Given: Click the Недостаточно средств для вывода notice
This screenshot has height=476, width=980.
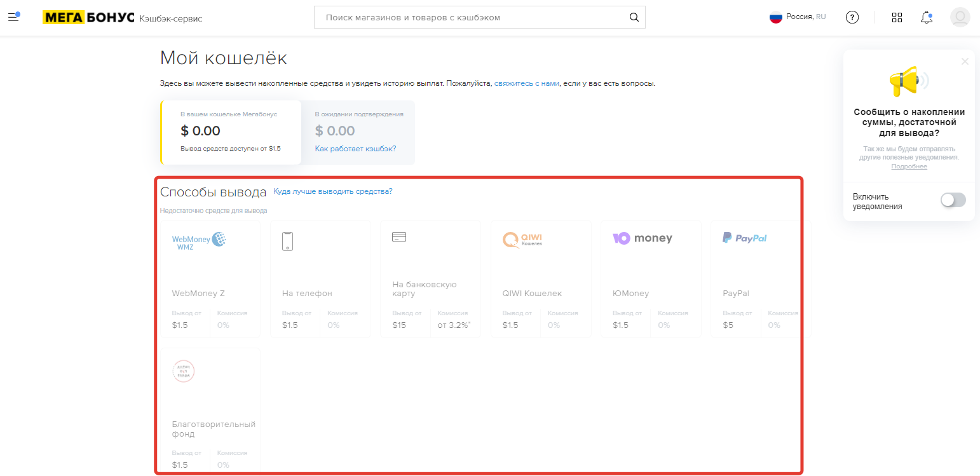Looking at the screenshot, I should coord(214,210).
